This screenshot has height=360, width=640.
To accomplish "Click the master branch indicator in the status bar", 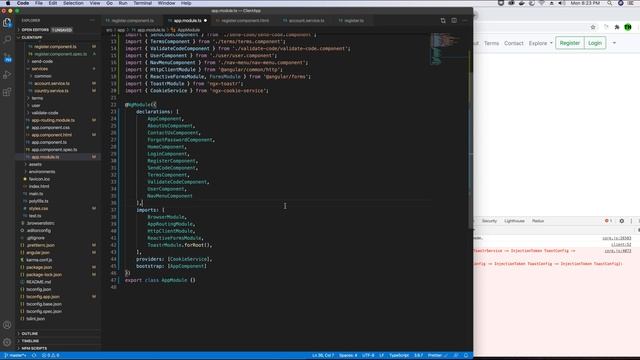I will click(16, 356).
